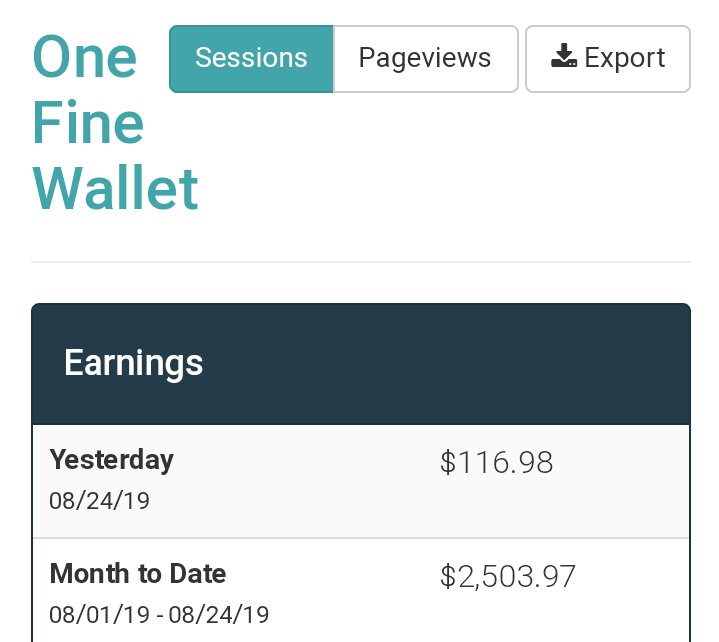Click the Export button label
This screenshot has width=719, height=642.
point(624,58)
